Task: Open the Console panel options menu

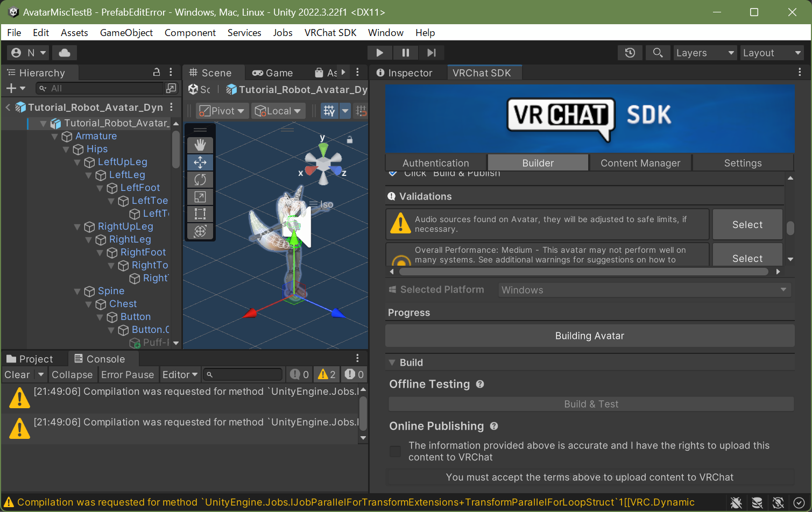Action: click(x=357, y=358)
